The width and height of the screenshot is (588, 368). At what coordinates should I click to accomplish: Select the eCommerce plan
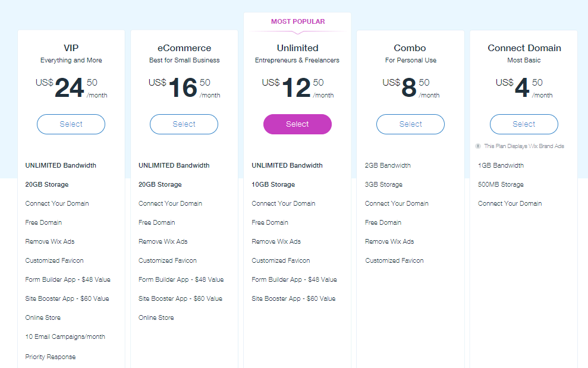[x=184, y=124]
